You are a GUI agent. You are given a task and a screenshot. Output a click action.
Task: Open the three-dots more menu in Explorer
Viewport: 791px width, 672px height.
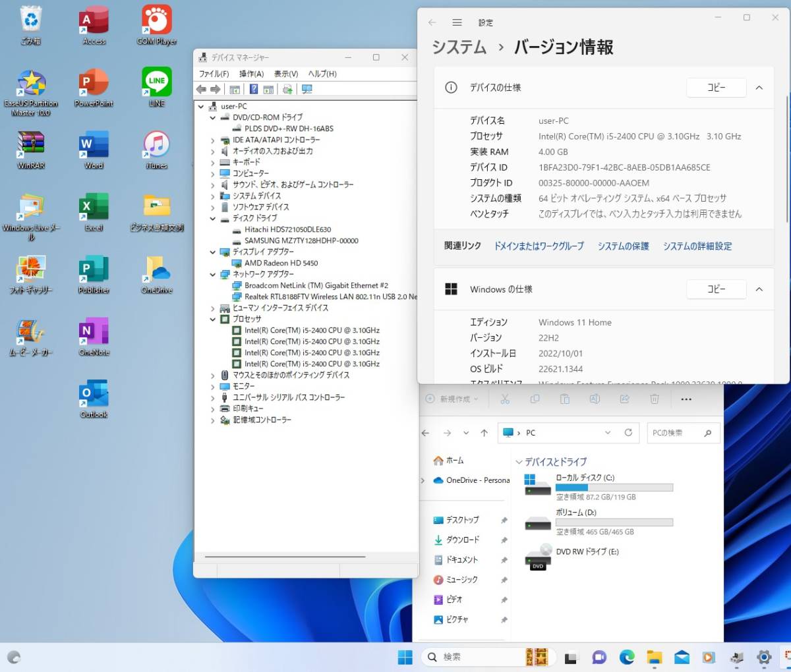[686, 399]
